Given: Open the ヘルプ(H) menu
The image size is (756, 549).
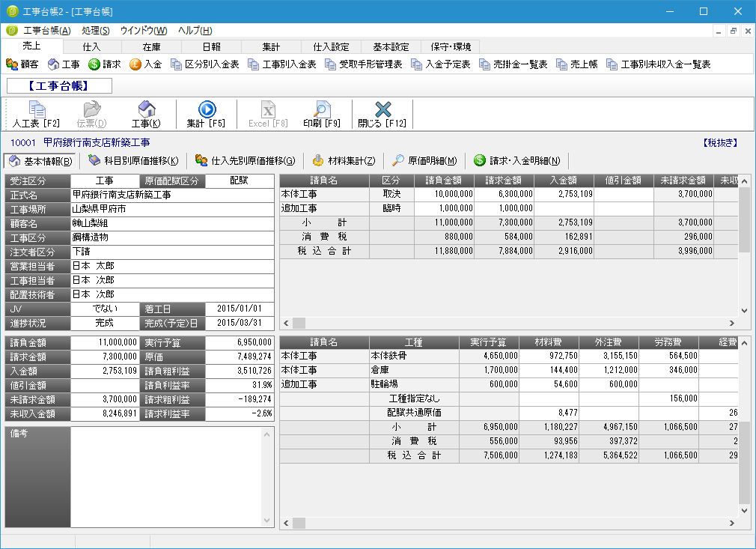Looking at the screenshot, I should click(195, 31).
